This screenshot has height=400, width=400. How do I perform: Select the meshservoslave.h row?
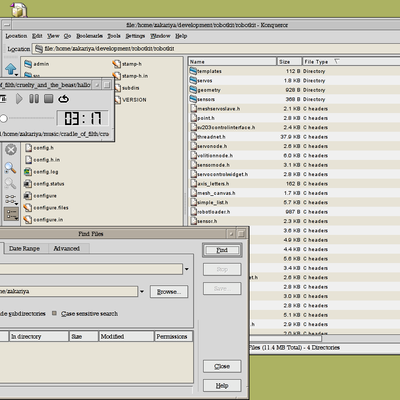click(293, 109)
